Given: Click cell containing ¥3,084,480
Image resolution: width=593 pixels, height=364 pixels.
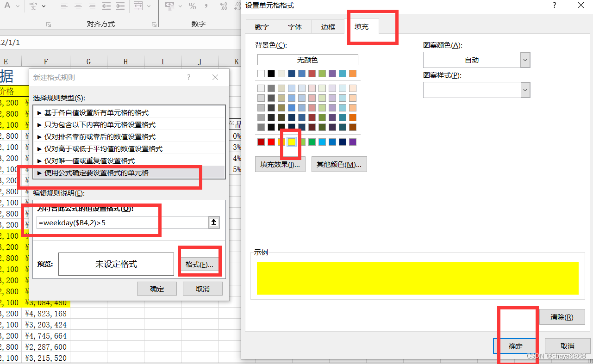Looking at the screenshot, I should 46,302.
